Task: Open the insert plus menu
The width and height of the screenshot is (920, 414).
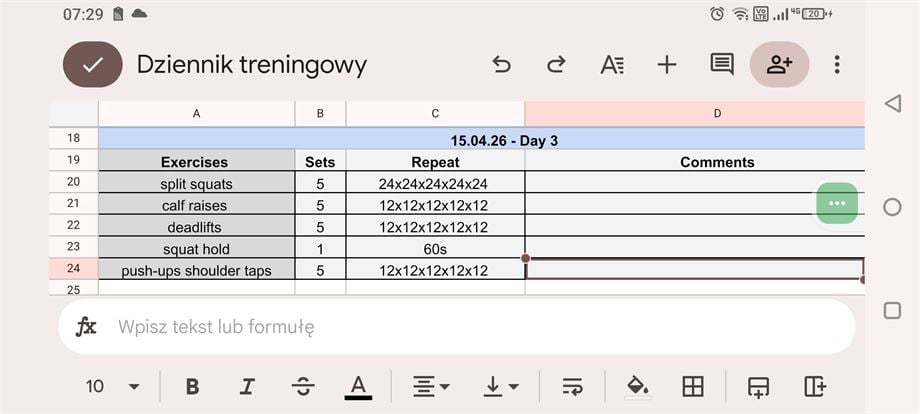Action: point(667,65)
